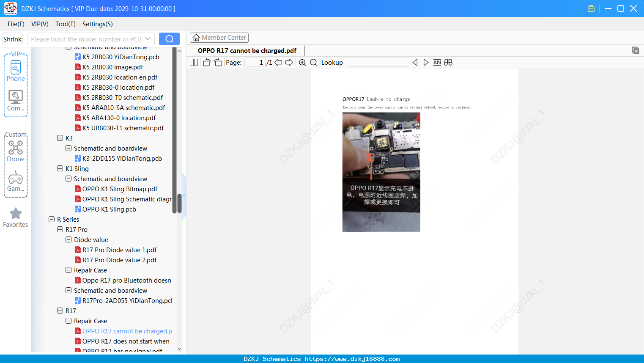
Task: Click the blue search button
Action: (x=169, y=39)
